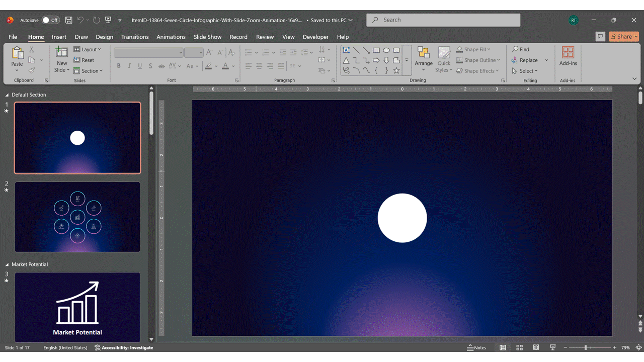Click Increase Font Size icon
Screen dimensions: 644x362
click(x=209, y=52)
